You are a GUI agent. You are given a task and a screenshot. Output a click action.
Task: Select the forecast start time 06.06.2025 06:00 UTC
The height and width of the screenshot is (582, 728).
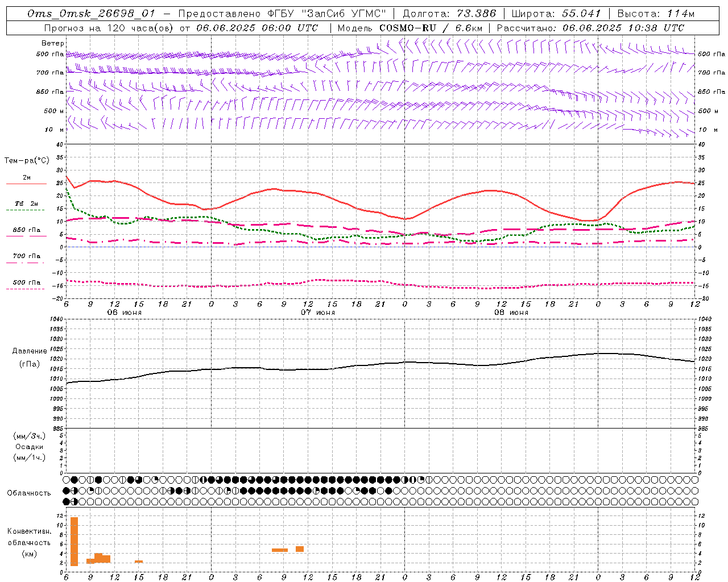[x=257, y=28]
